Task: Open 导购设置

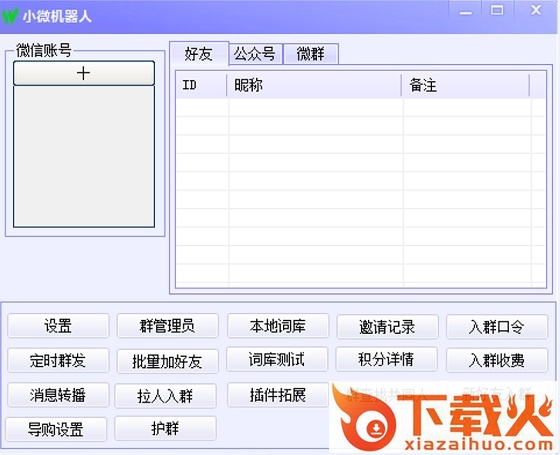Action: pos(56,429)
